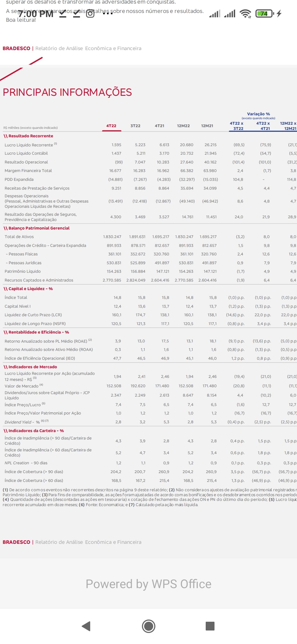The width and height of the screenshot is (297, 644).
Task: Tap the Total de Ativos row label
Action: coord(19,237)
